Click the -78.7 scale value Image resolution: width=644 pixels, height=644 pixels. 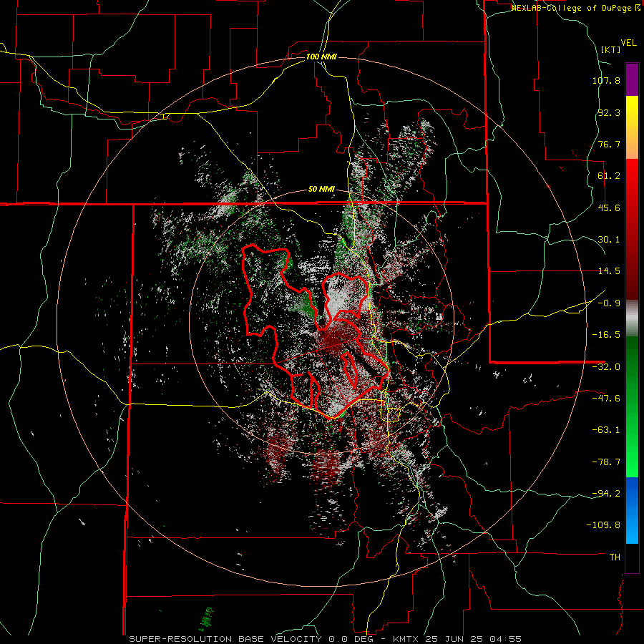[606, 462]
